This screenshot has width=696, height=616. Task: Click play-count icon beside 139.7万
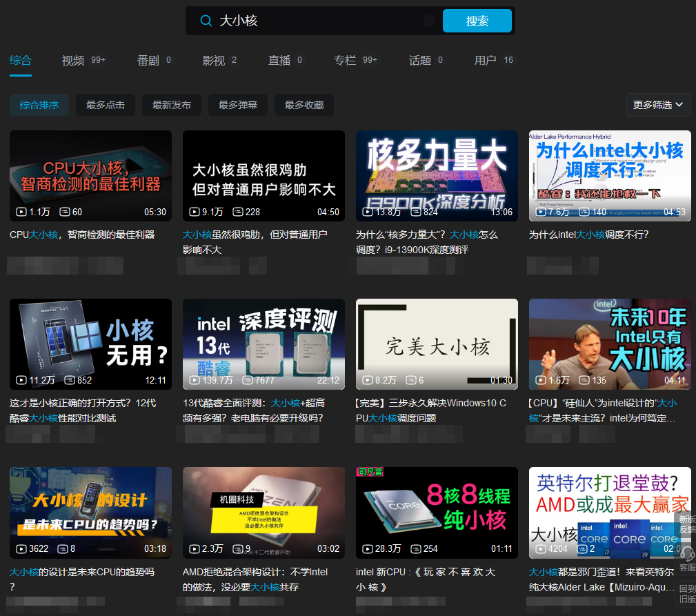click(195, 380)
